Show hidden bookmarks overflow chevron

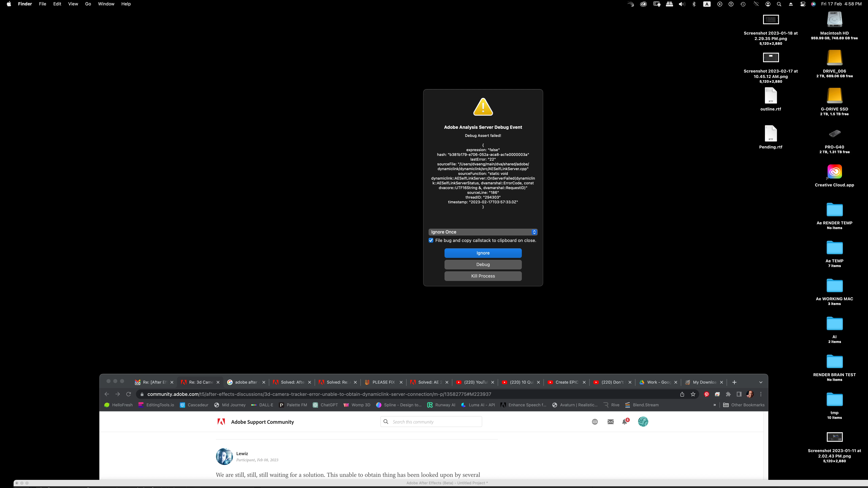point(714,405)
